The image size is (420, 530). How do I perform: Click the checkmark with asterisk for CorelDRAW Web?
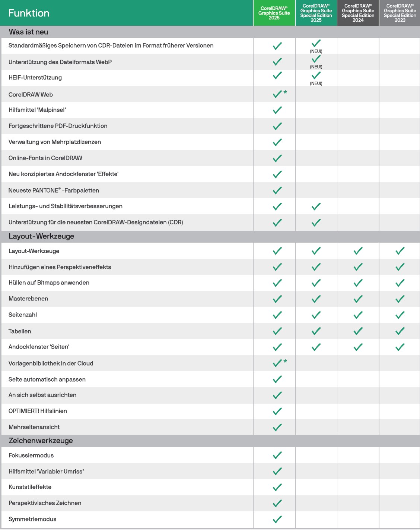pos(278,94)
